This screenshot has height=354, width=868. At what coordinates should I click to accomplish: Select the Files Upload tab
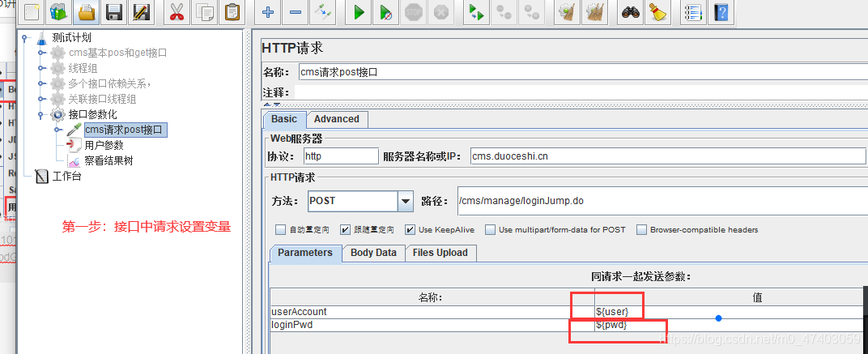pos(440,253)
